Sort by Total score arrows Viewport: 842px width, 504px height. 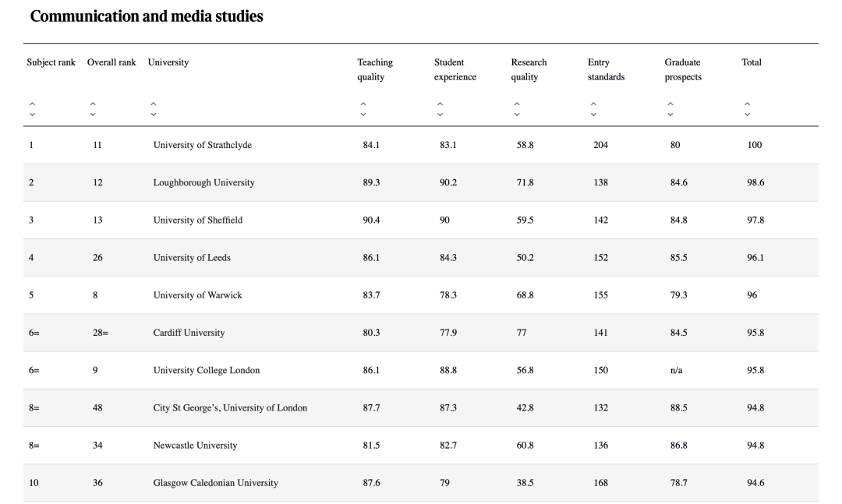click(x=747, y=109)
